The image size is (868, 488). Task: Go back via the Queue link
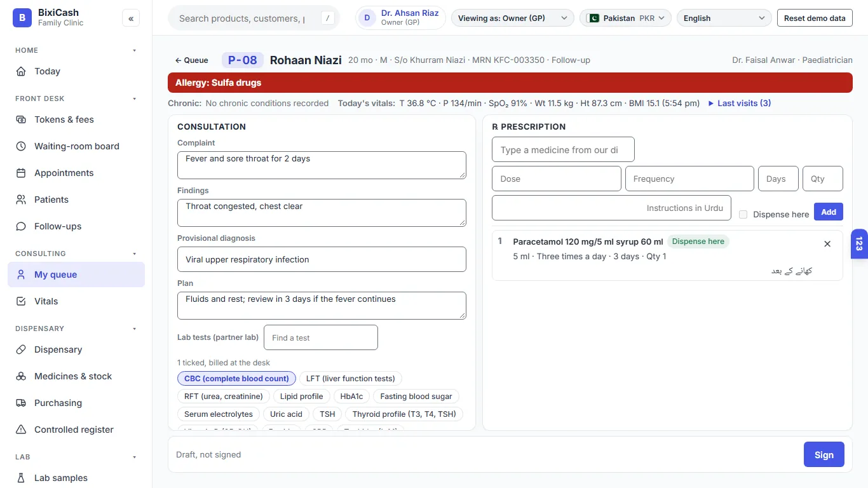click(191, 60)
